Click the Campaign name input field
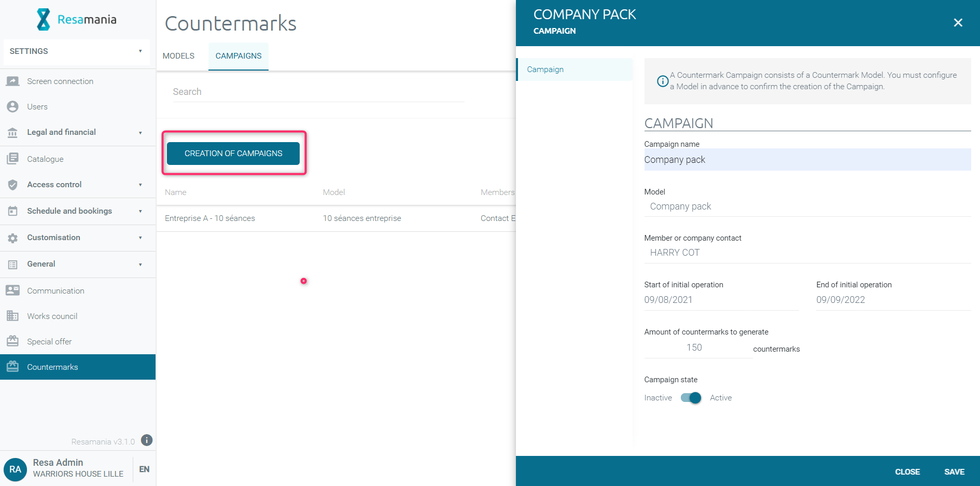This screenshot has width=980, height=486. tap(807, 160)
